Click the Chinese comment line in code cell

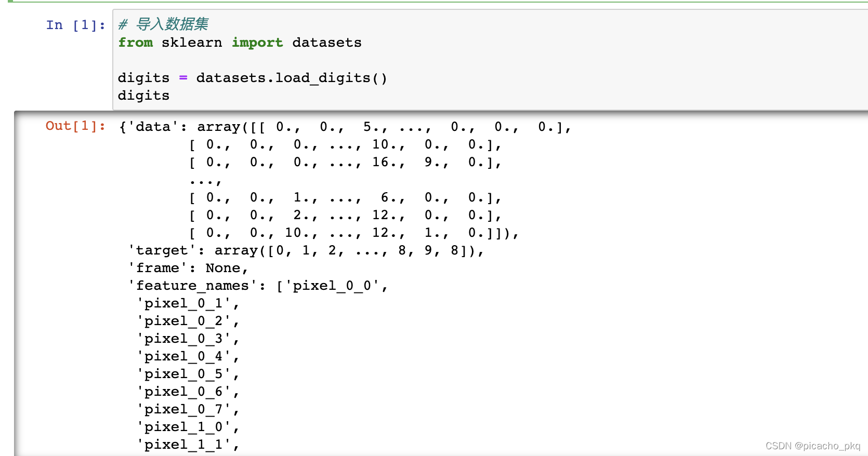(163, 24)
